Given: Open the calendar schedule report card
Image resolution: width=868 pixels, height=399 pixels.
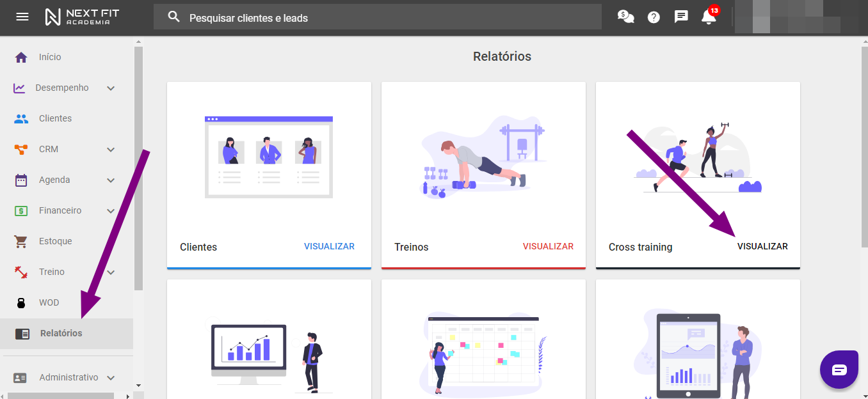Looking at the screenshot, I should [483, 339].
